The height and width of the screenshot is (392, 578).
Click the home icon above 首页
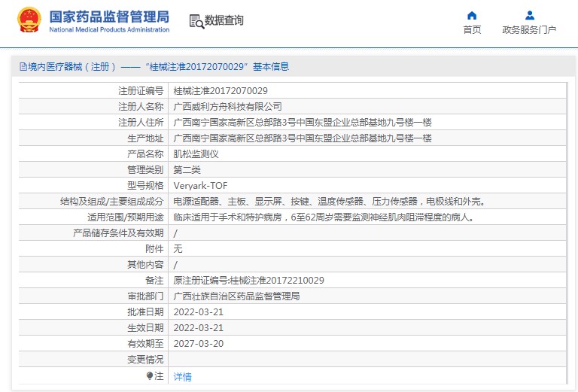(x=472, y=15)
